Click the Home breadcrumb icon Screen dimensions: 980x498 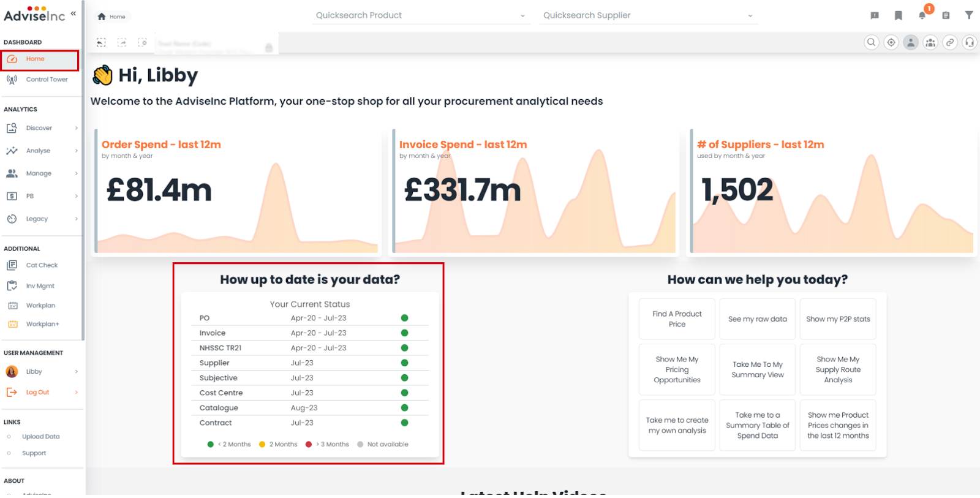pos(102,17)
